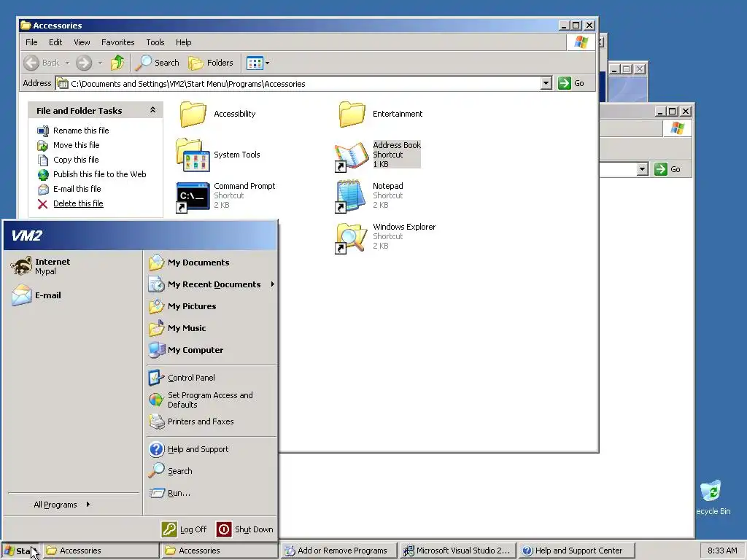The image size is (747, 560).
Task: Click Delete this file
Action: pyautogui.click(x=78, y=203)
